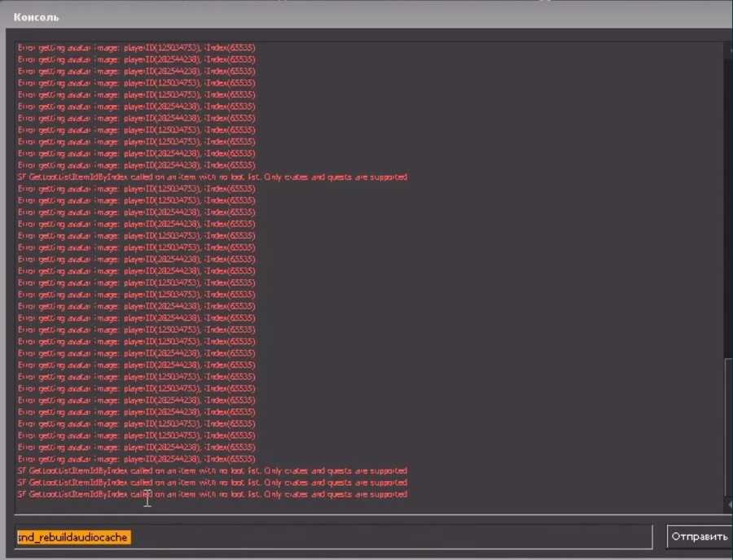This screenshot has height=560, width=733.
Task: Click the scrollbar track above the thumb
Action: point(727,203)
